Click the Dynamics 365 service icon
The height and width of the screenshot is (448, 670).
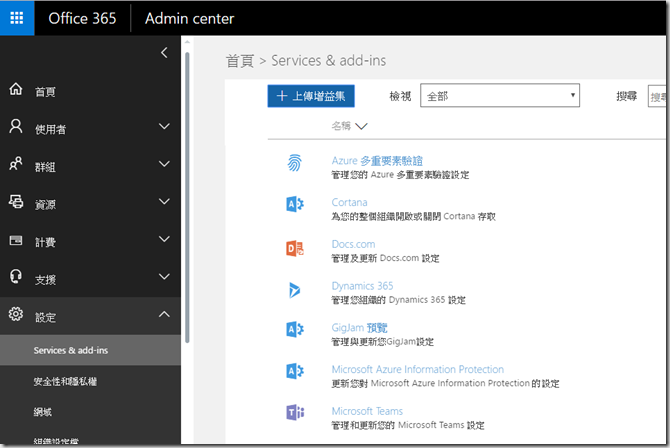295,289
